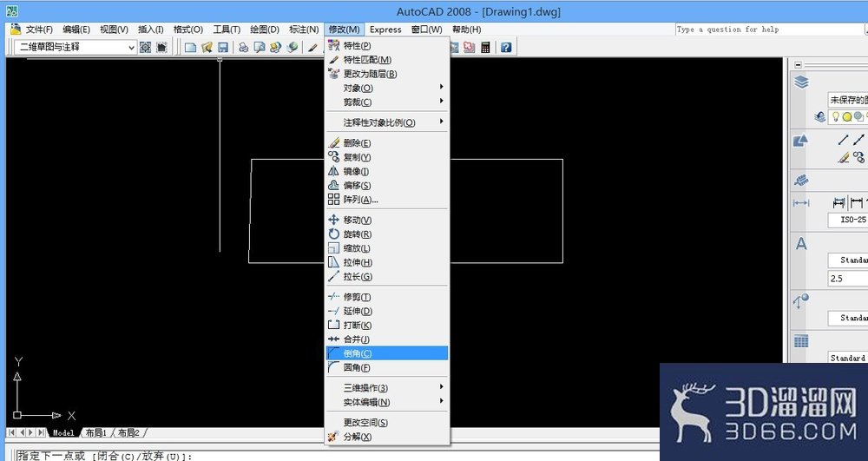Viewport: 868px width, 461px height.
Task: Expand the 三维操作(3) submenu
Action: pos(387,387)
